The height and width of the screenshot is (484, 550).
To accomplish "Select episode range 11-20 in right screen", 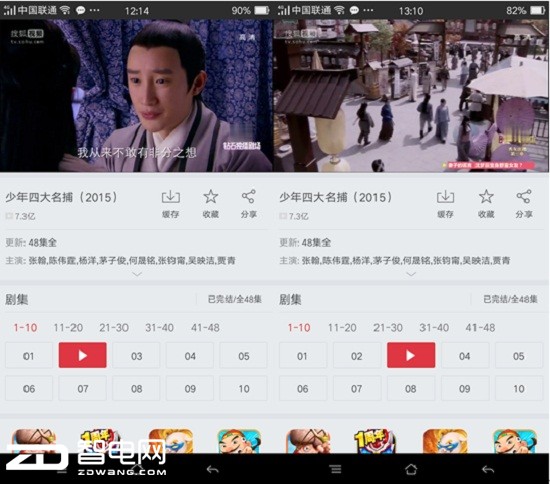I will [x=342, y=328].
